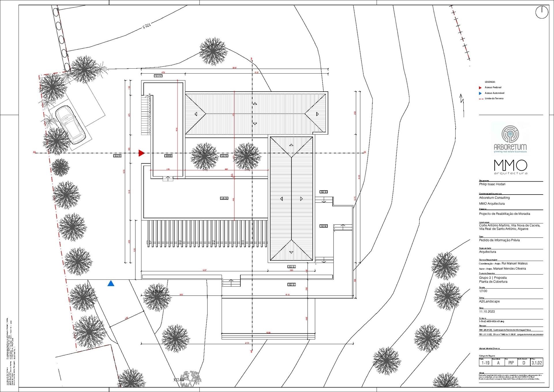Click the 126.99 elevation label on flat roof
Image resolution: width=554 pixels, height=392 pixels.
[x=224, y=198]
